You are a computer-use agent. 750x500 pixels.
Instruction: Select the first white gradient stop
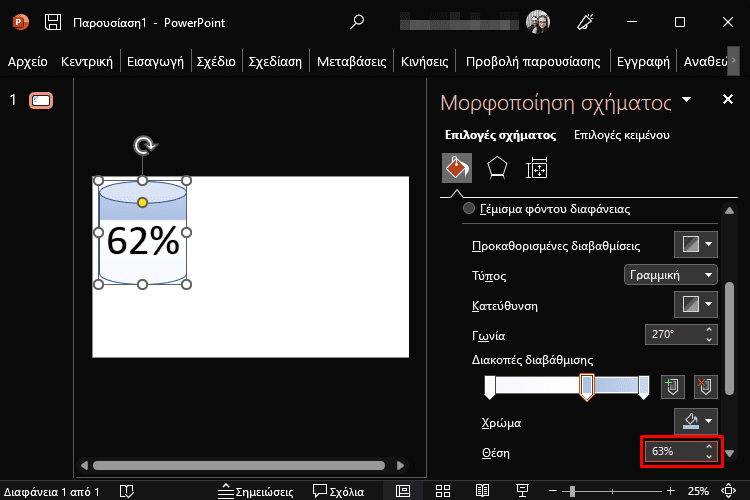(x=490, y=387)
